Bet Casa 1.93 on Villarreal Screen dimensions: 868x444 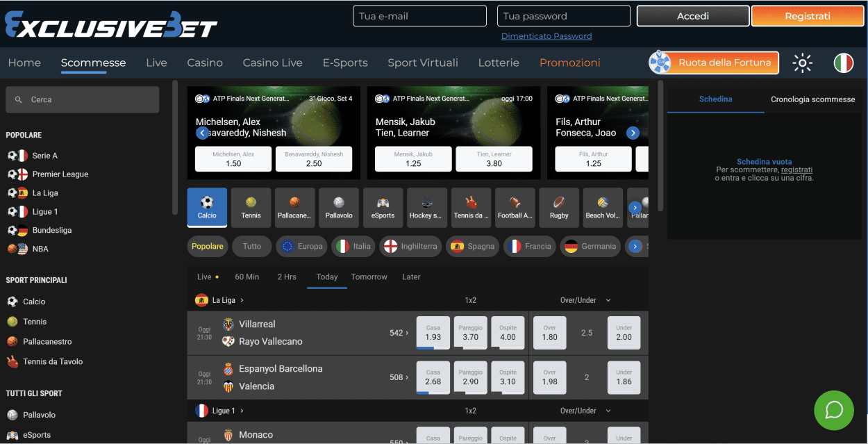(x=433, y=333)
